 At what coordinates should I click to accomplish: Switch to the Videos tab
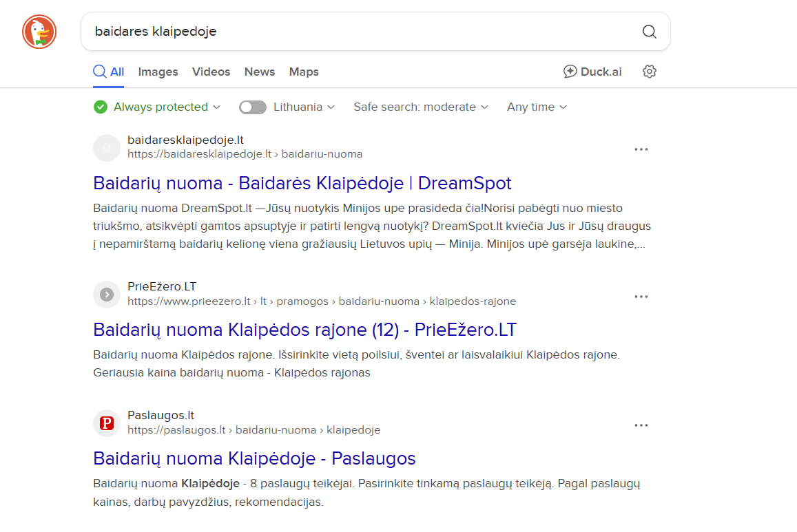(x=211, y=72)
